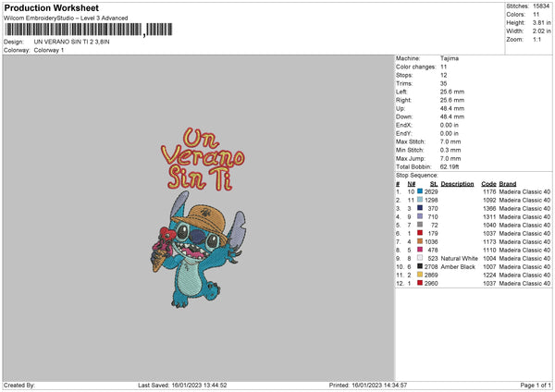
Task: Select the "Max Jump:" label
Action: (x=411, y=158)
